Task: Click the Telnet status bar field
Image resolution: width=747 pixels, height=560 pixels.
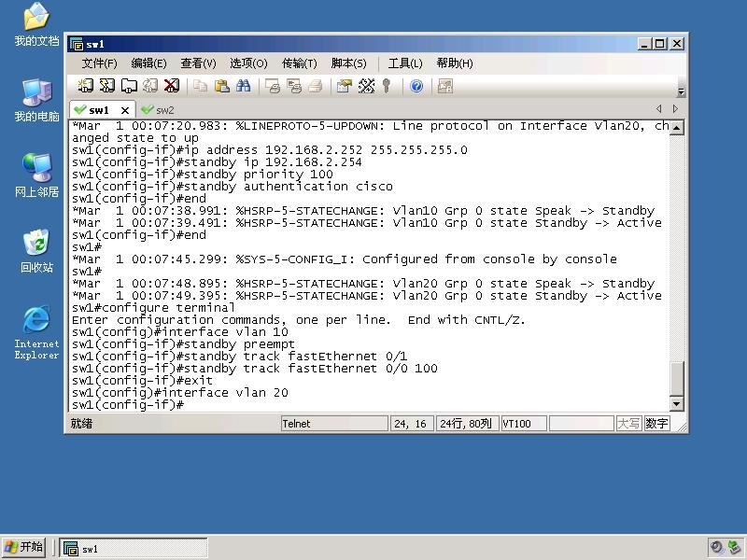Action: point(334,424)
